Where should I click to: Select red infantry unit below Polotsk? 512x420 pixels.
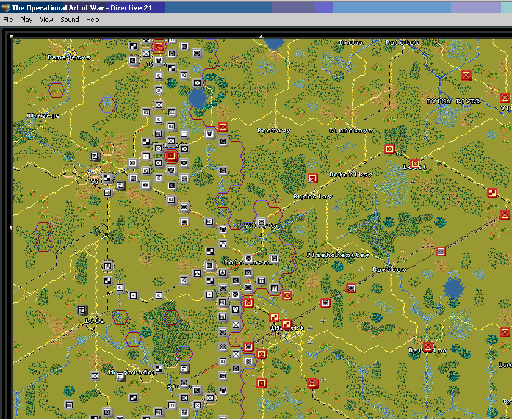[x=466, y=76]
